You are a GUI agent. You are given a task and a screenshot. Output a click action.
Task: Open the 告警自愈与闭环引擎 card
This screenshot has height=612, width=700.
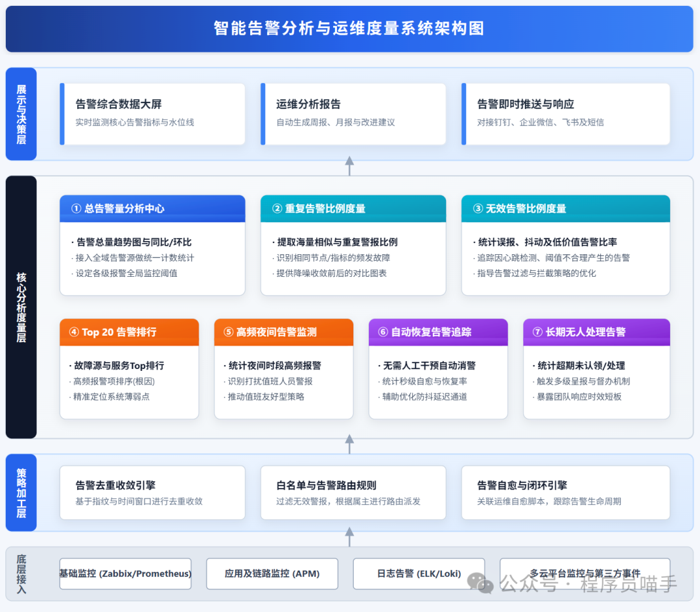tap(566, 492)
